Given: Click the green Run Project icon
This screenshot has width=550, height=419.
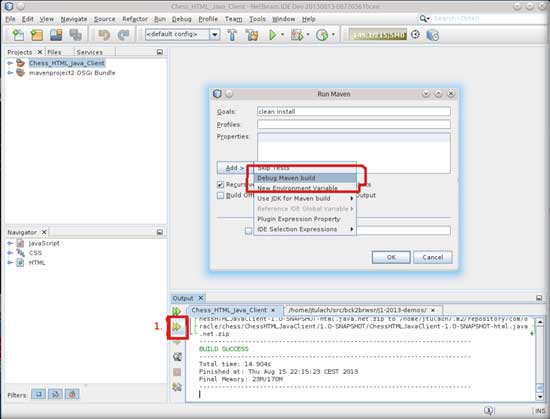Looking at the screenshot, I should [x=273, y=35].
